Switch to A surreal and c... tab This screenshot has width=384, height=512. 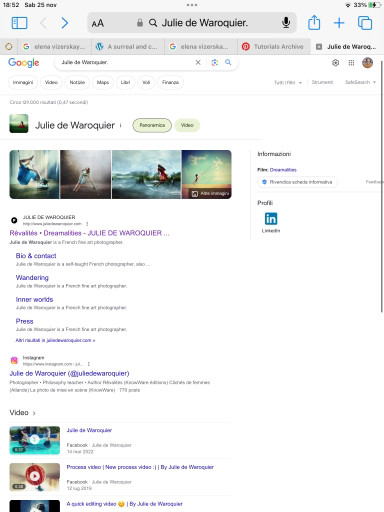(x=128, y=47)
